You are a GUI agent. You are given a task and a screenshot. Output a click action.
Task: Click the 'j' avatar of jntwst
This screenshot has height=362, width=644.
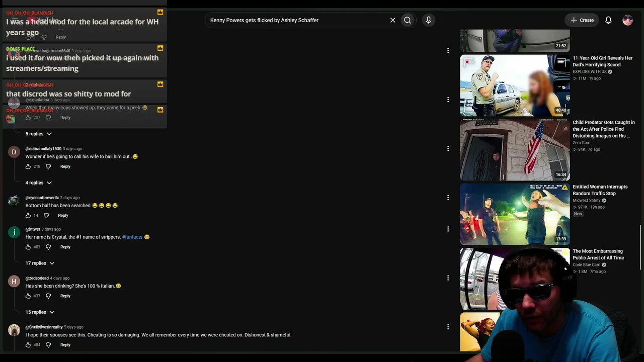pyautogui.click(x=14, y=232)
